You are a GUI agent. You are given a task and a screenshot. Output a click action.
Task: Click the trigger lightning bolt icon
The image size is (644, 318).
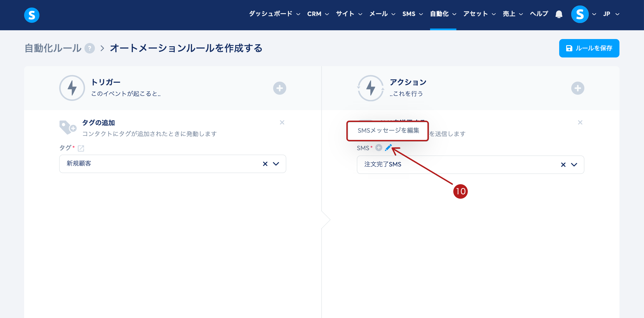click(72, 88)
